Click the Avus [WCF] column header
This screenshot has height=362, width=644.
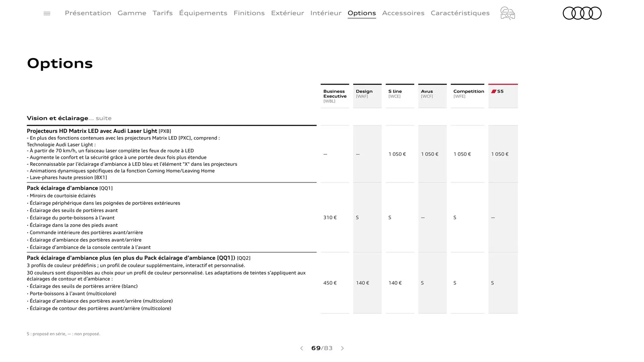pos(432,96)
